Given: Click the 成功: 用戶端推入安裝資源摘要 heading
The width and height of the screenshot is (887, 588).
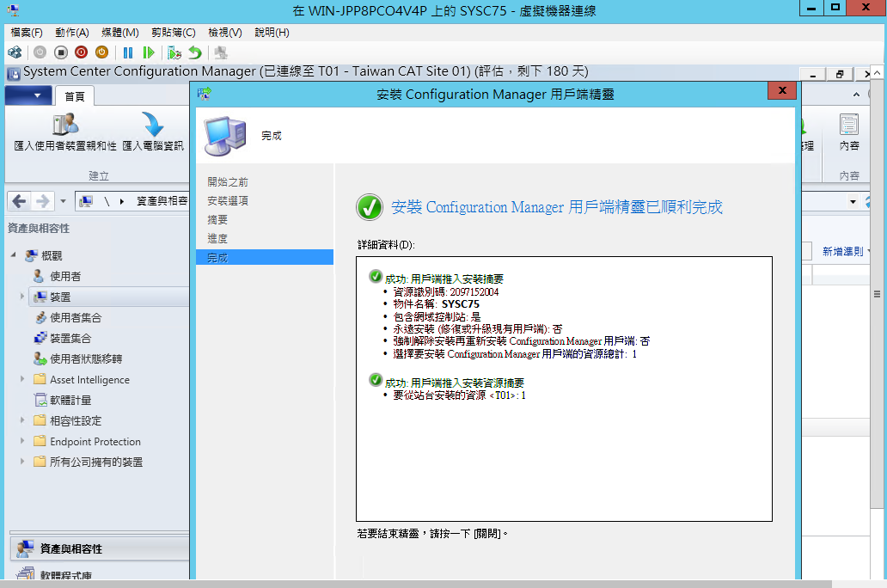Looking at the screenshot, I should 455,383.
